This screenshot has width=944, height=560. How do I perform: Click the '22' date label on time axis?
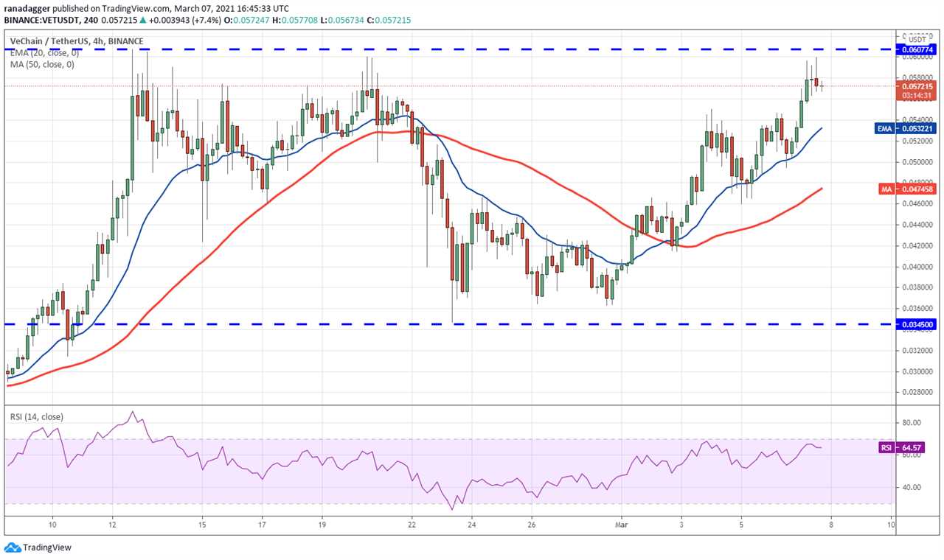412,525
